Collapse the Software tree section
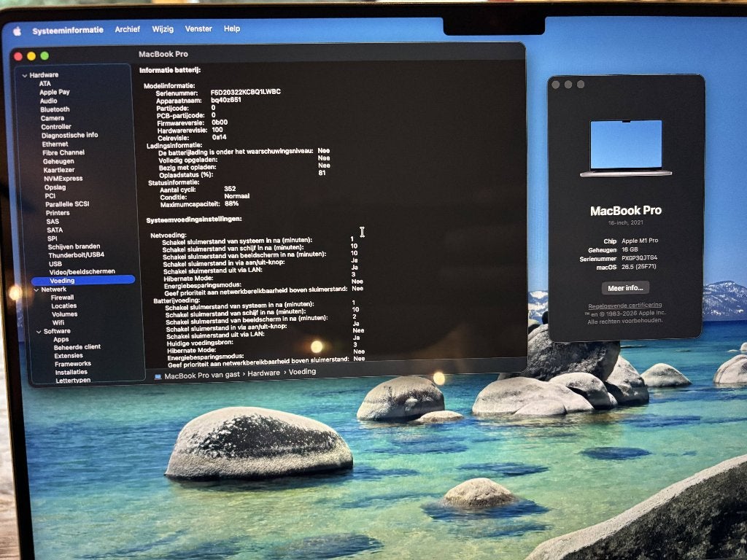The image size is (747, 560). point(39,332)
